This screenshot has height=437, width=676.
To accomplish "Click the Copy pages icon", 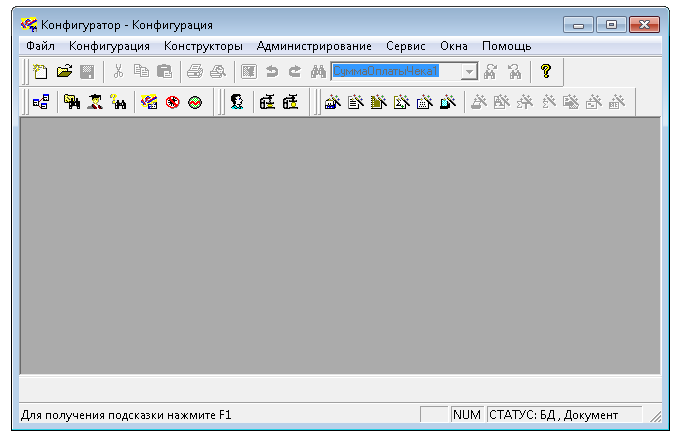I will (141, 72).
